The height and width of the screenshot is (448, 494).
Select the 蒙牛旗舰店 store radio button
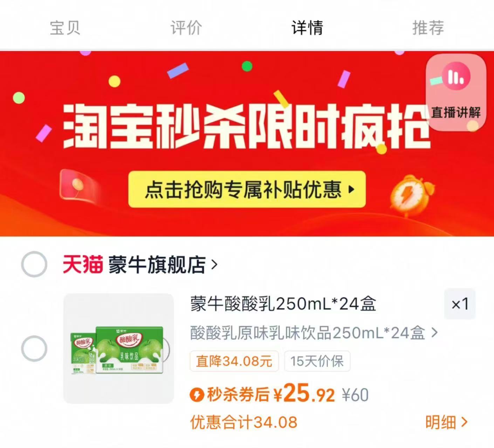[34, 264]
